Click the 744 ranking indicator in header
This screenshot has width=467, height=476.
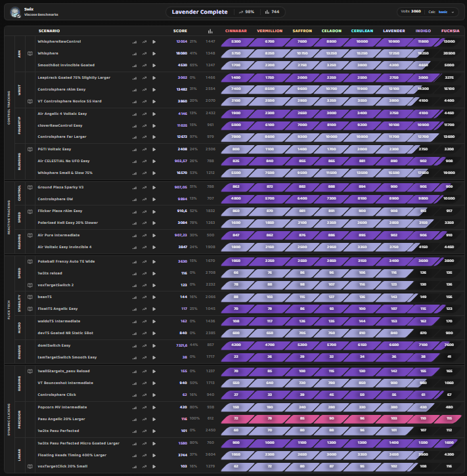click(272, 12)
